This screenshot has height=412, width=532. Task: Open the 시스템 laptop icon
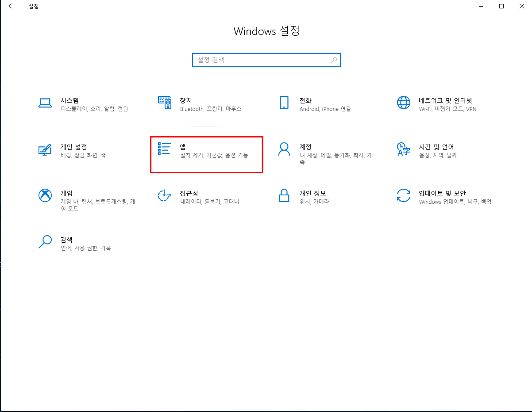(x=45, y=103)
